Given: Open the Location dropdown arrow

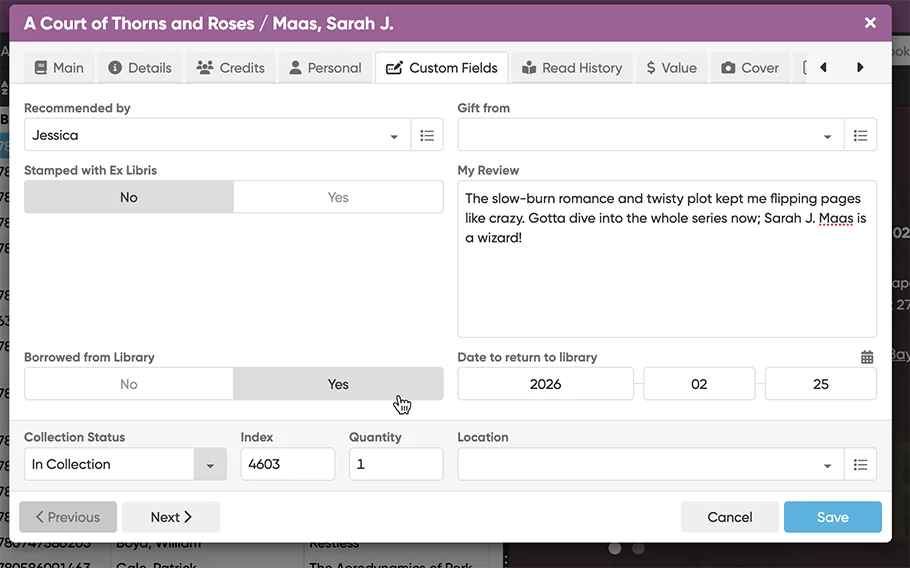Looking at the screenshot, I should tap(827, 465).
